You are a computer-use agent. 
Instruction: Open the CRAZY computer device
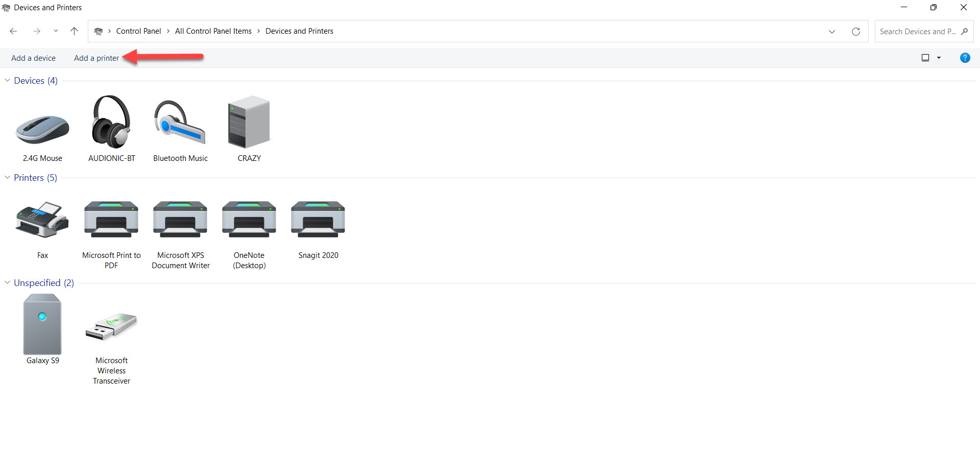(249, 123)
